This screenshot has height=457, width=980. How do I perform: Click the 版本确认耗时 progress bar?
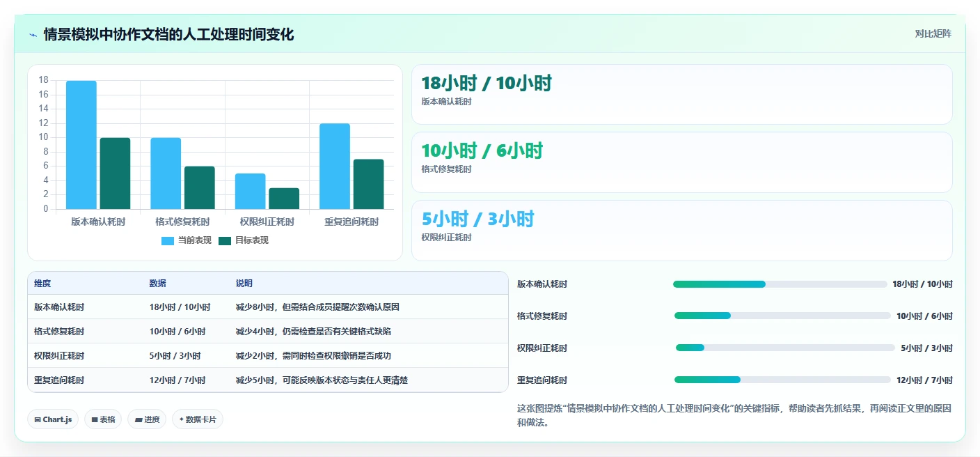(x=780, y=284)
